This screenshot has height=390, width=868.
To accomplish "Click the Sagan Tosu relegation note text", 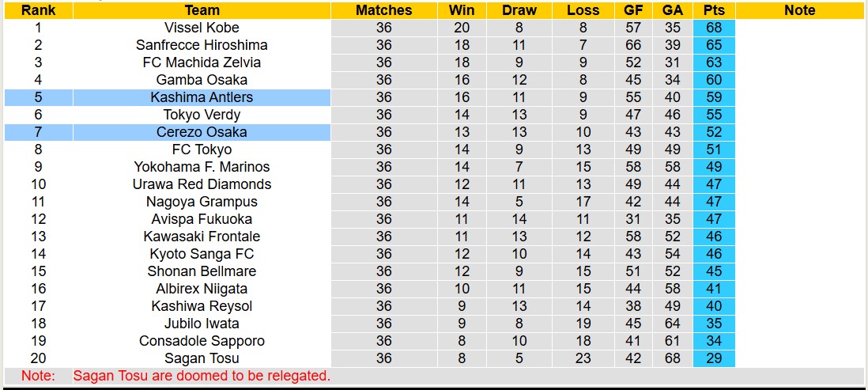I will pos(202,376).
